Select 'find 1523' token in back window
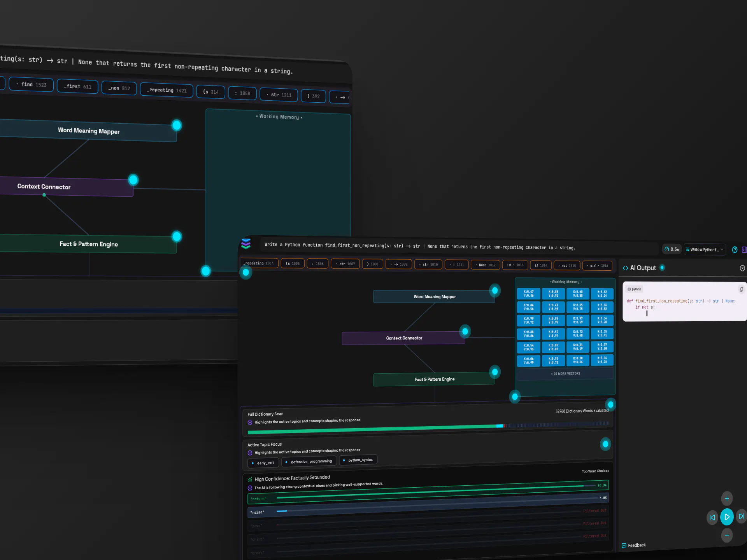Screen dimensions: 747x560 click(x=31, y=84)
